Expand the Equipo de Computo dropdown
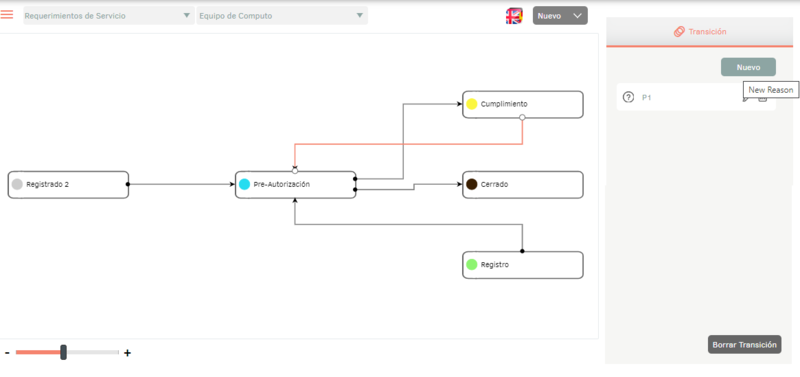Image resolution: width=800 pixels, height=377 pixels. 282,16
